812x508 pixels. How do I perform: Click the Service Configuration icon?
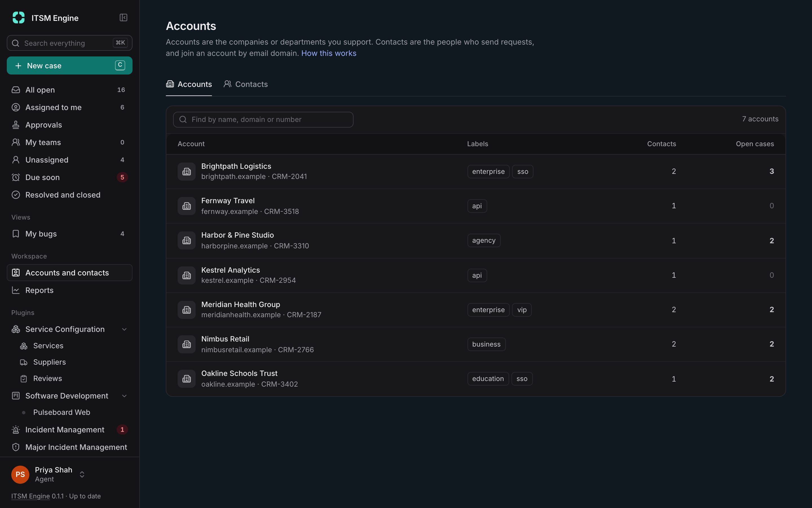pyautogui.click(x=16, y=329)
